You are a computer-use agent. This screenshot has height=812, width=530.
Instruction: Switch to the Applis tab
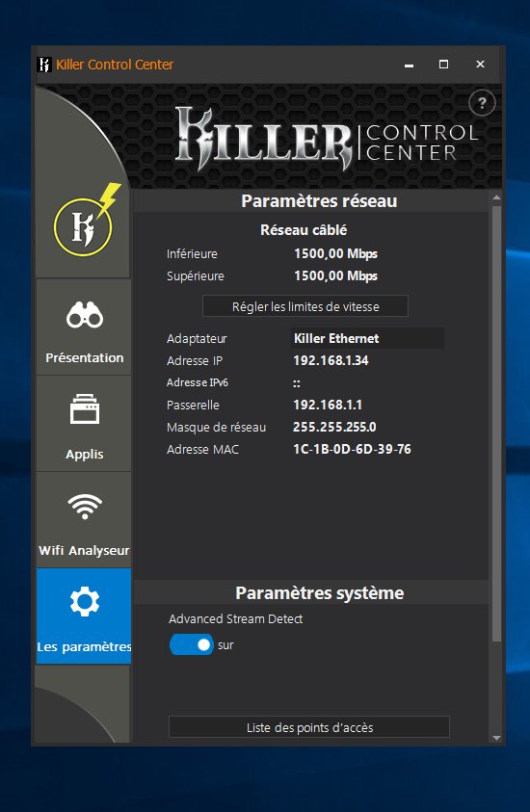point(84,424)
